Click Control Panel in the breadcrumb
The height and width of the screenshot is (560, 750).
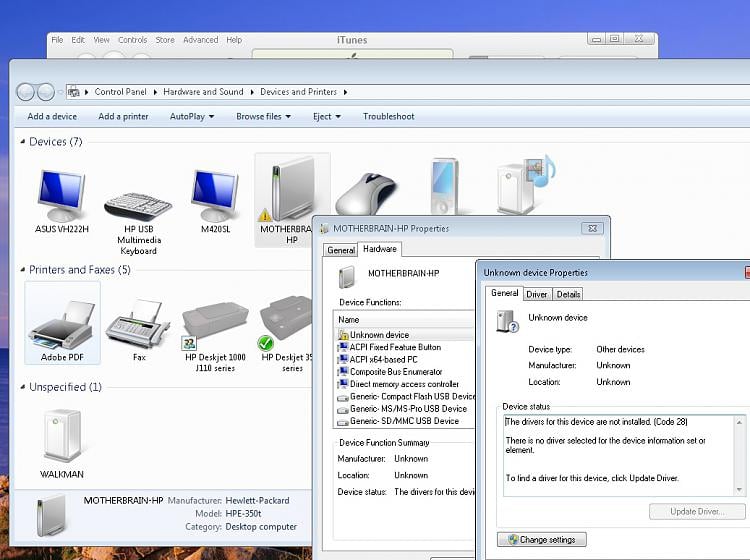[121, 92]
